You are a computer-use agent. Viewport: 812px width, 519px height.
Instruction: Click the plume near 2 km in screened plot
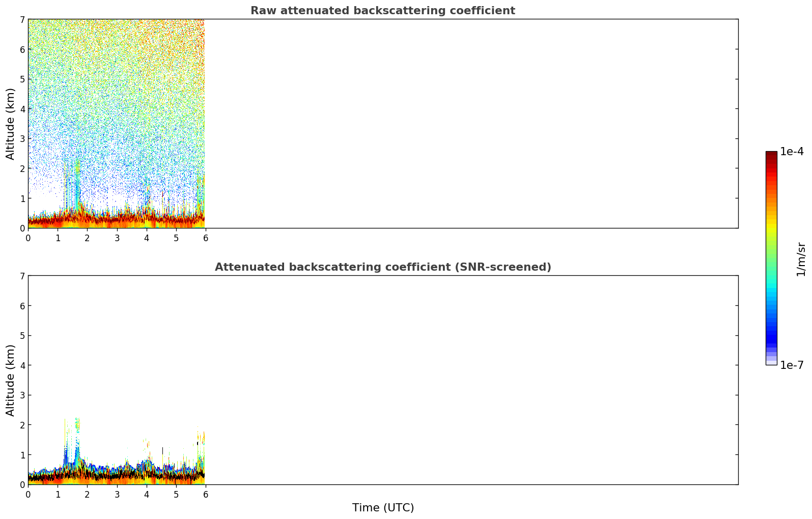pyautogui.click(x=77, y=432)
